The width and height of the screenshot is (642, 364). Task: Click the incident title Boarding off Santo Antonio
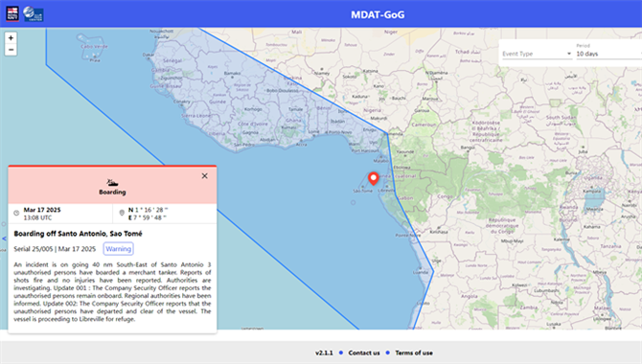79,234
